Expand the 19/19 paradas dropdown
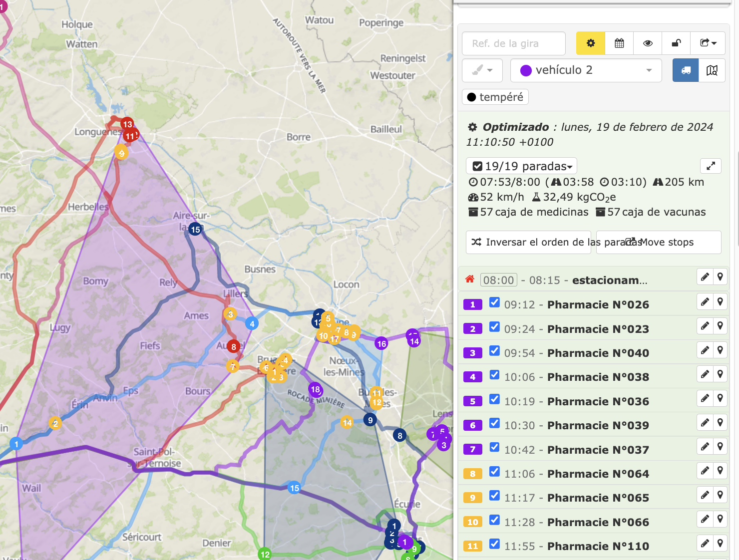The image size is (739, 560). pos(522,166)
